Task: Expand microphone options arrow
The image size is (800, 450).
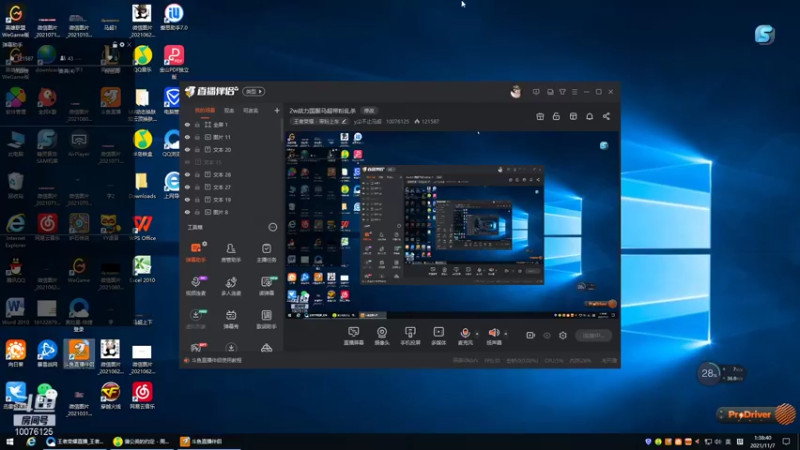Action: point(477,334)
